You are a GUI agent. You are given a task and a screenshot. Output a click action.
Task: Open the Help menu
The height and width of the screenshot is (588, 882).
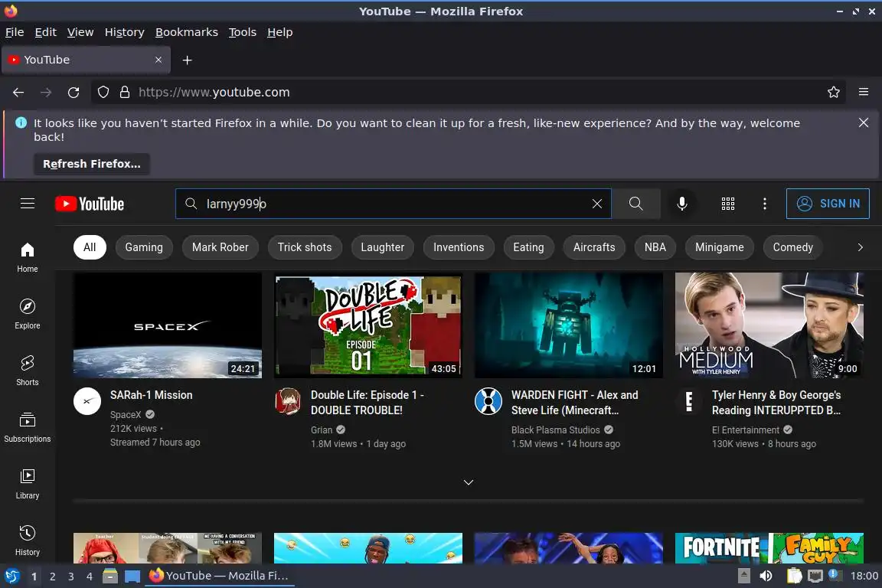coord(279,32)
